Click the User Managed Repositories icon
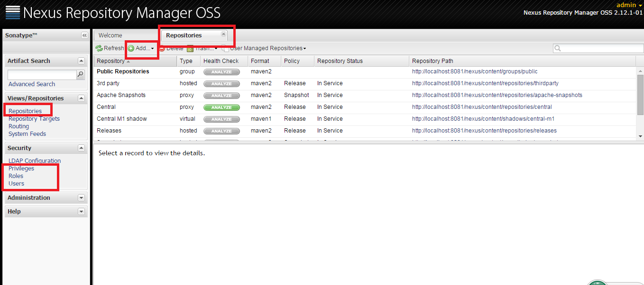Image resolution: width=644 pixels, height=285 pixels. click(225, 48)
